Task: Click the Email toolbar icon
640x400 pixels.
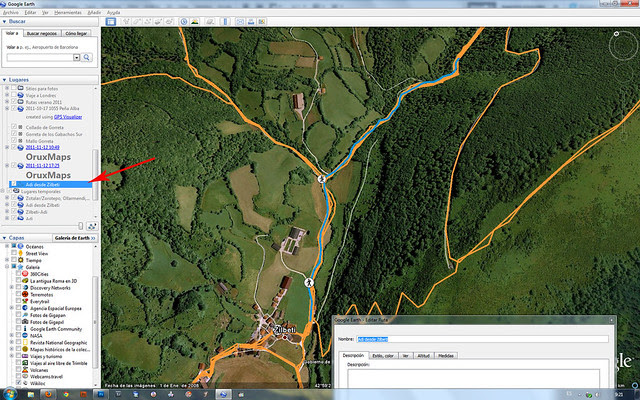Action: [240, 22]
